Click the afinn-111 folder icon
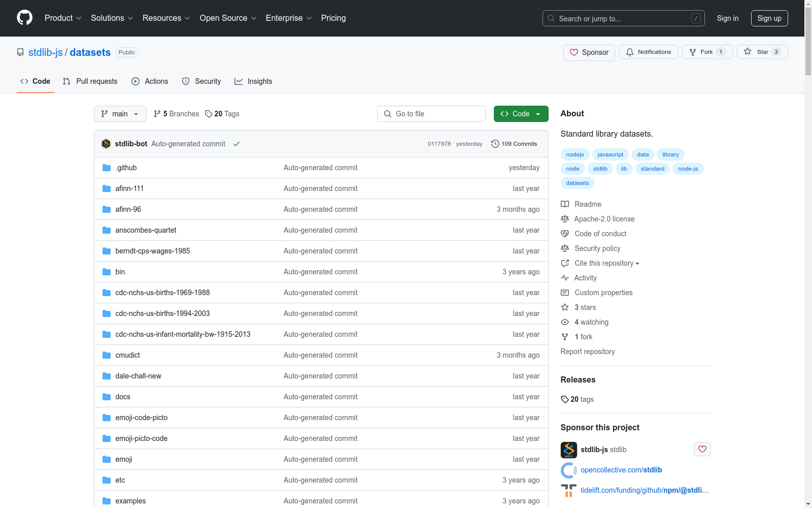 [107, 188]
